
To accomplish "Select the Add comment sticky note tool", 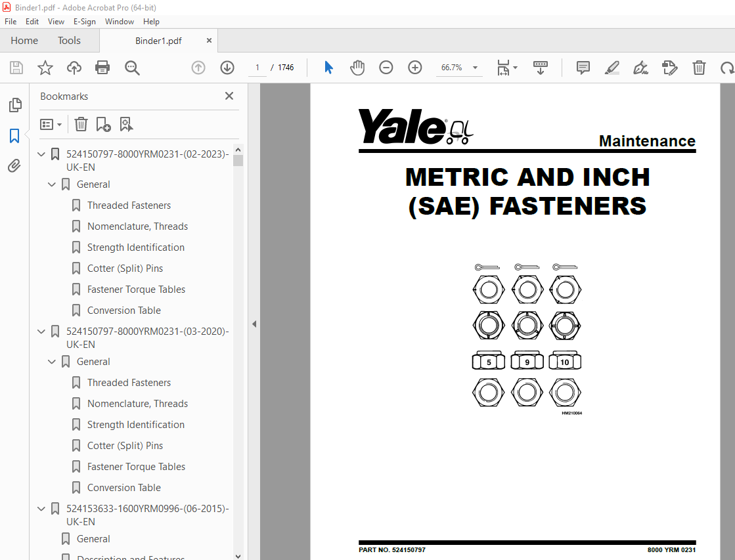I will pyautogui.click(x=583, y=68).
